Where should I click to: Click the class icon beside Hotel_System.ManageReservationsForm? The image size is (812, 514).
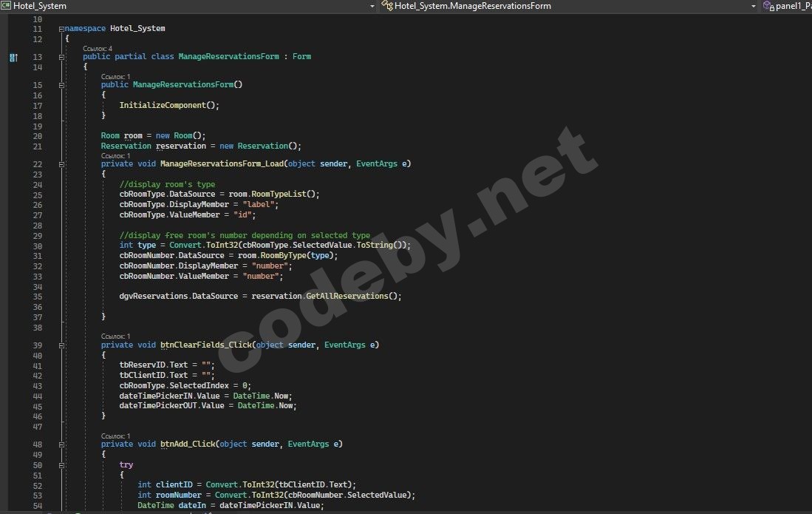pyautogui.click(x=387, y=6)
